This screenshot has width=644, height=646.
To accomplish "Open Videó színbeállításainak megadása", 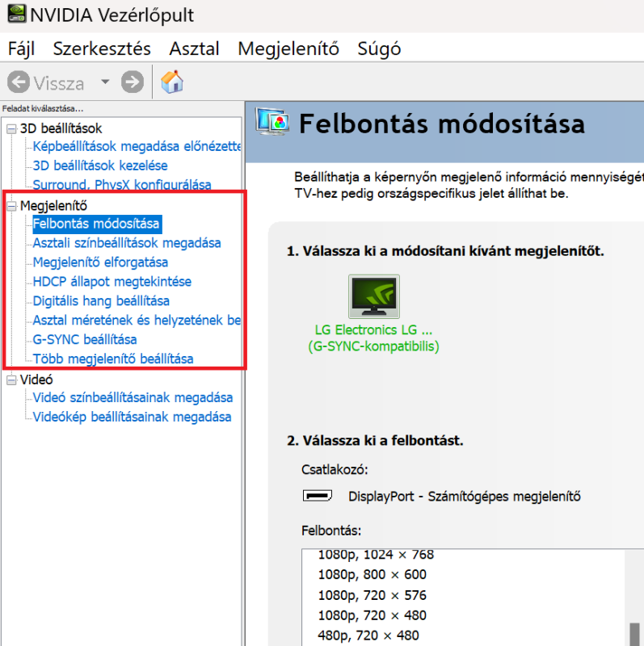I will pyautogui.click(x=133, y=397).
